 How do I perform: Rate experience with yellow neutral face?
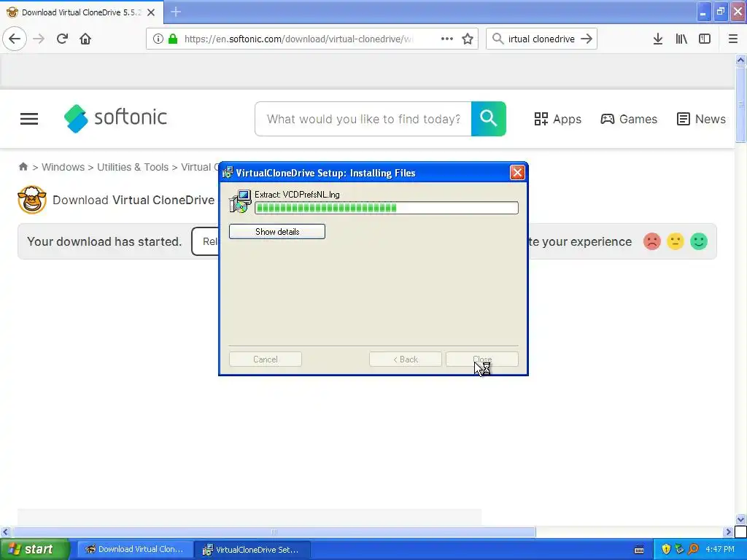pyautogui.click(x=675, y=241)
